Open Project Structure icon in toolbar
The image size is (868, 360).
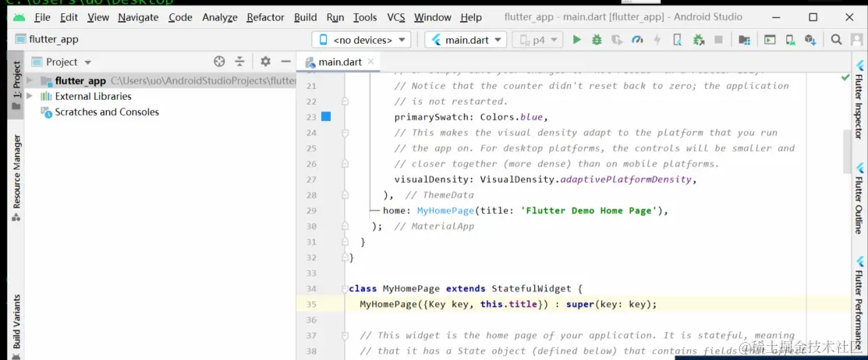click(x=745, y=40)
